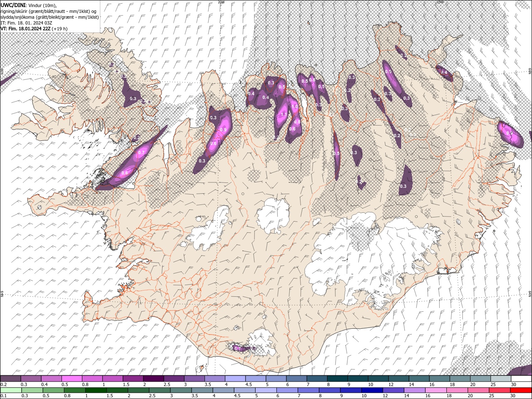
Task: Pick the mauve 0.3 swatch in top legend row
Action: pyautogui.click(x=31, y=379)
